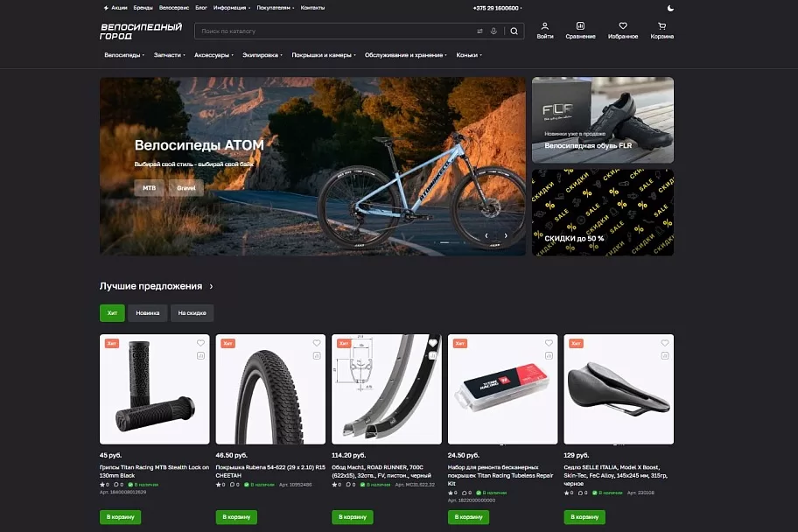Click the MTB banner button
Screen dimensions: 798x532
point(149,188)
